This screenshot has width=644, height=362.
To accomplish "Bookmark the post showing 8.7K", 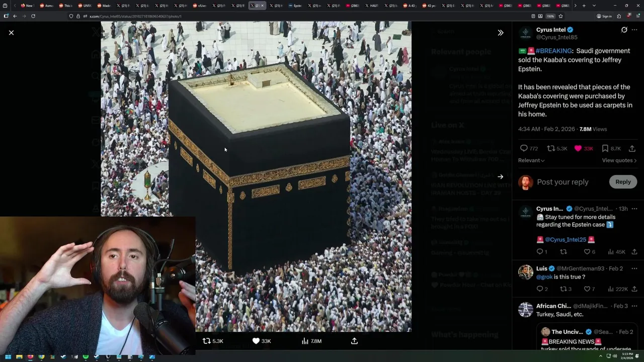I will (x=611, y=148).
